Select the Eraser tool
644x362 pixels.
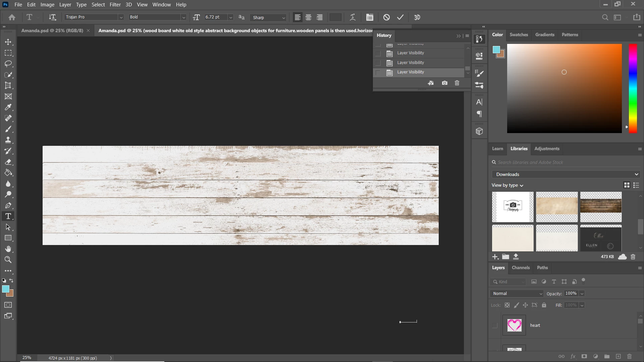click(x=8, y=162)
